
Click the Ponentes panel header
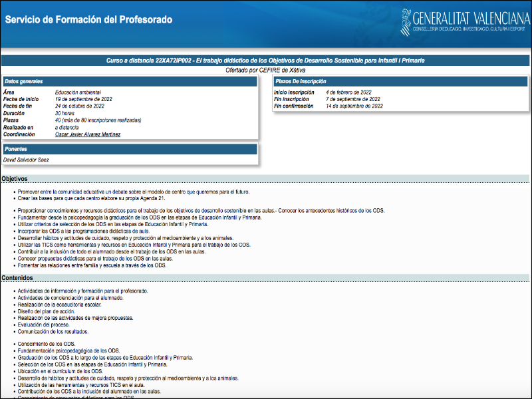pos(130,149)
